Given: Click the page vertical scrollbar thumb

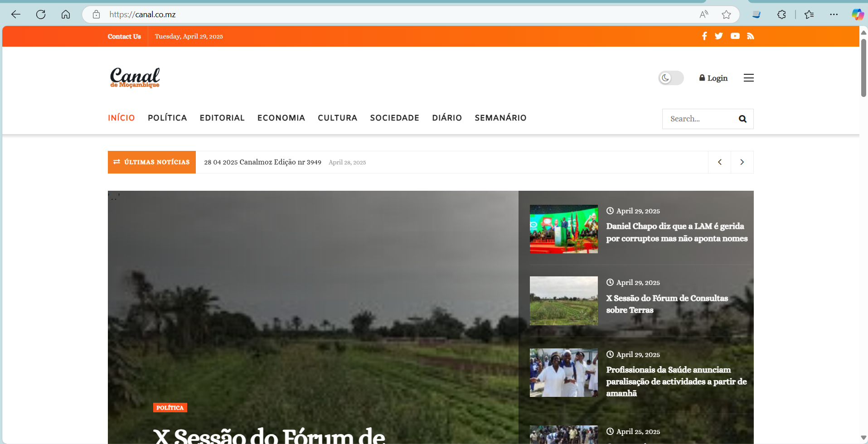Looking at the screenshot, I should (x=863, y=68).
